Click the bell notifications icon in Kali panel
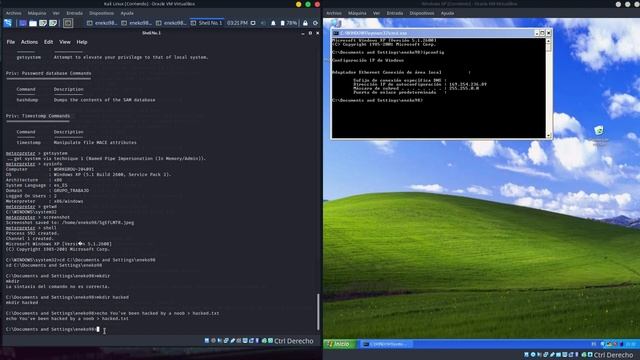640x360 pixels. click(x=273, y=23)
